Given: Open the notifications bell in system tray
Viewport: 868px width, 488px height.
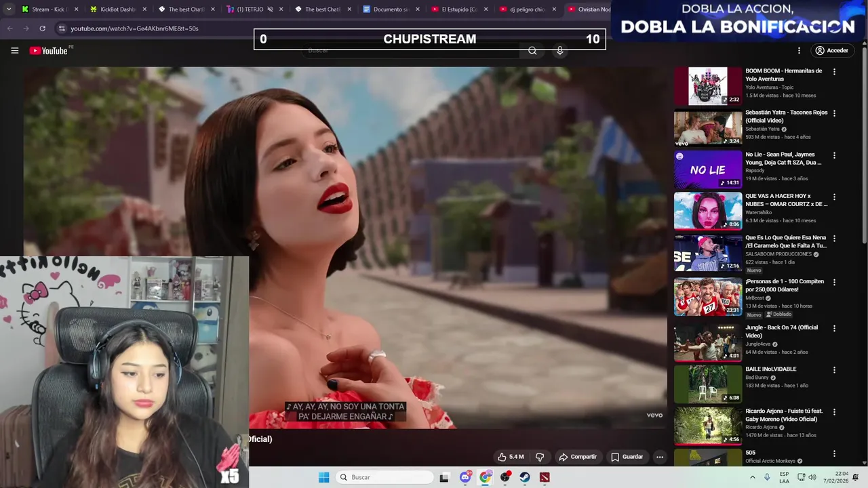Looking at the screenshot, I should (856, 477).
